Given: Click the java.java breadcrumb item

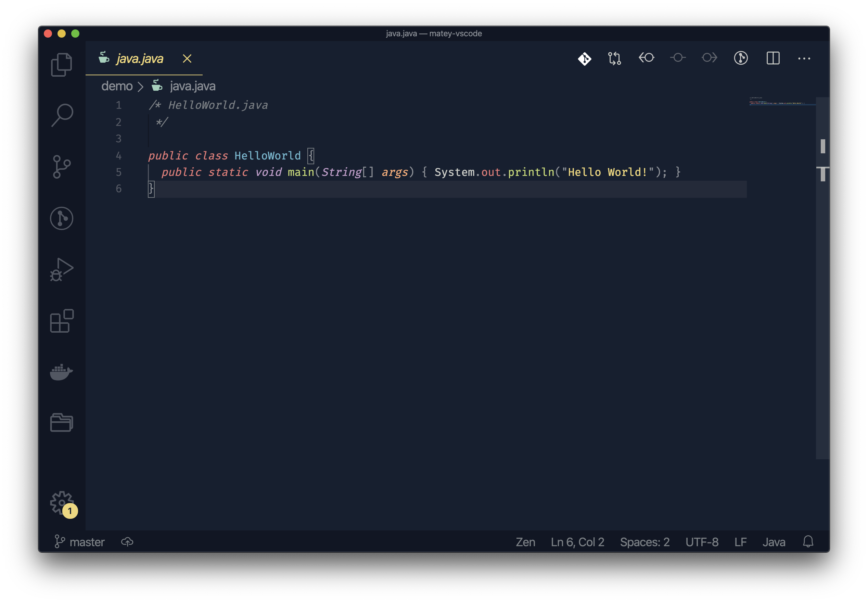Looking at the screenshot, I should coord(192,86).
